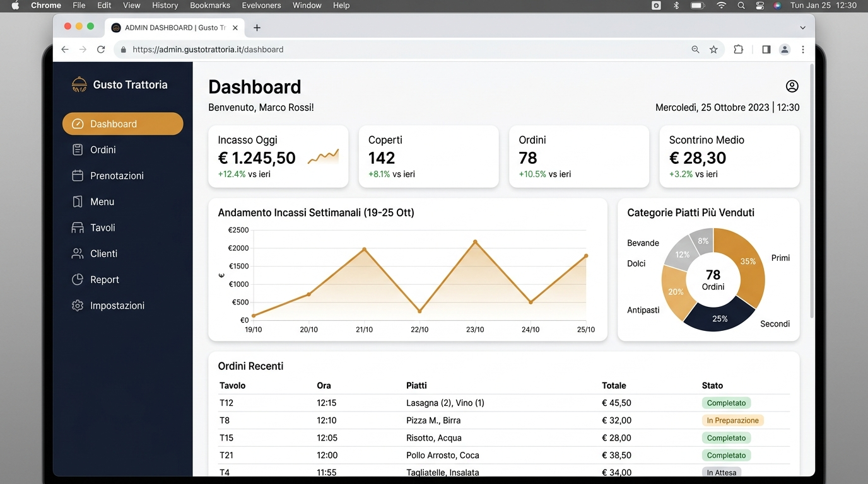Click table cell T15
Screen dimensions: 868x484
click(226, 438)
